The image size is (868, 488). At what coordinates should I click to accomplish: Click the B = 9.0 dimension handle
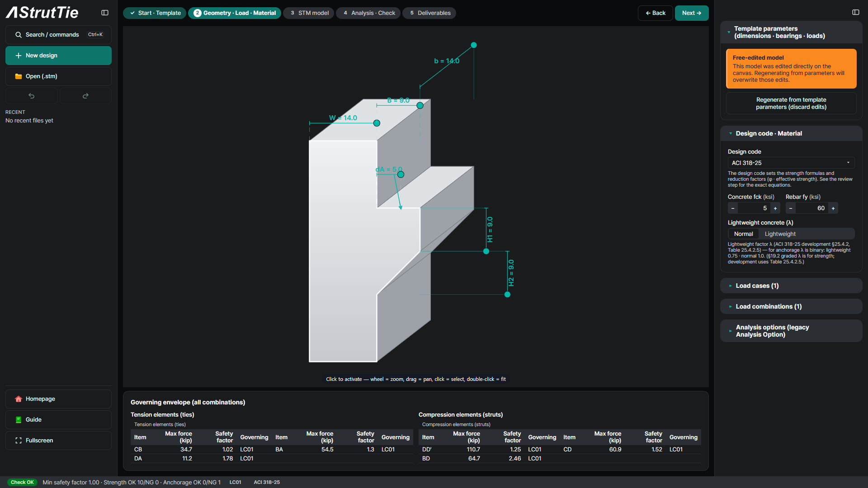click(420, 105)
